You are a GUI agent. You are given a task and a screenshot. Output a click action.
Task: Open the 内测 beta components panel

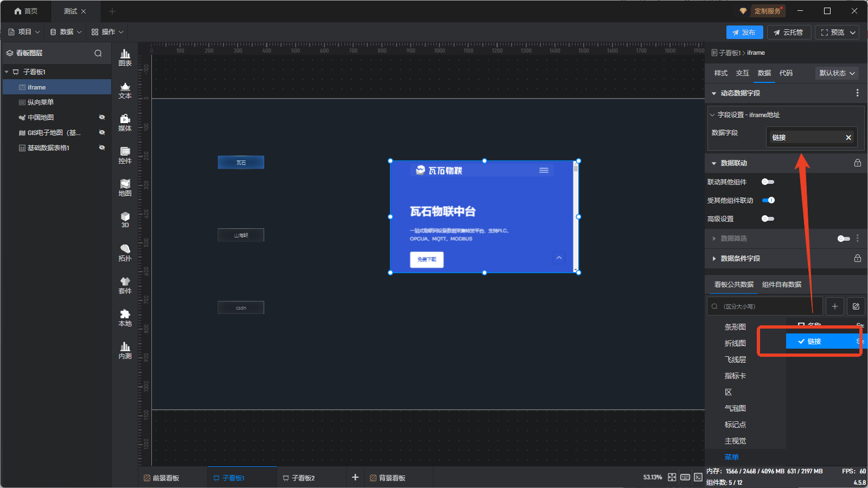tap(125, 350)
